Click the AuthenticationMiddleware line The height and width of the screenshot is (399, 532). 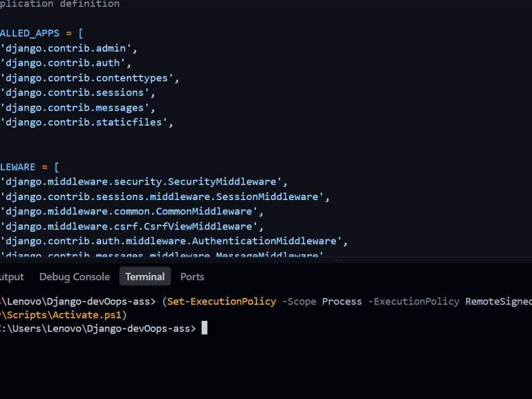[174, 241]
